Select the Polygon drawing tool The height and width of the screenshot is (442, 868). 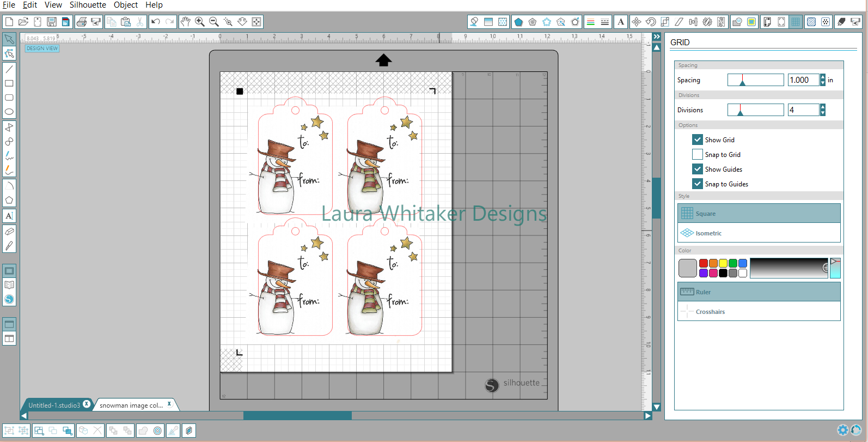pos(9,200)
